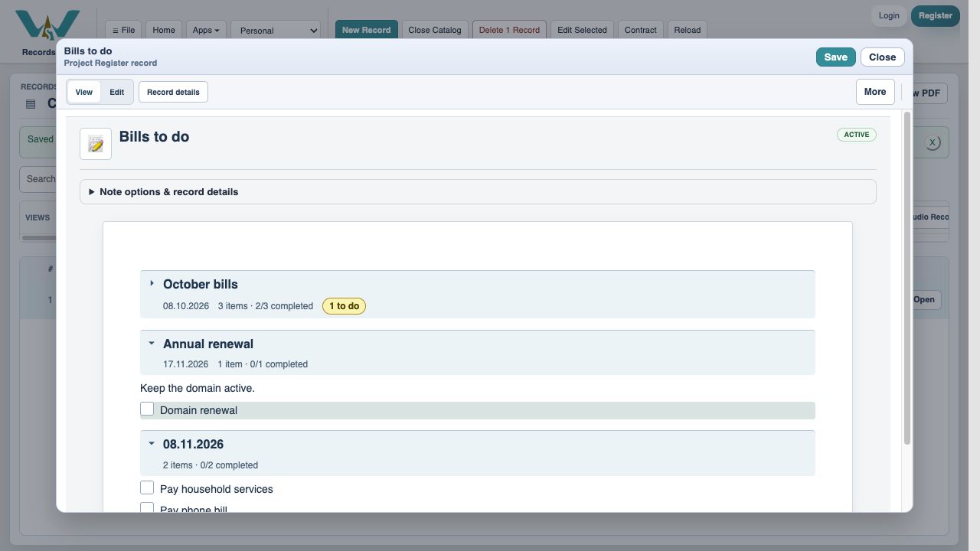Check Pay household services checkbox
The height and width of the screenshot is (551, 980).
pyautogui.click(x=147, y=487)
